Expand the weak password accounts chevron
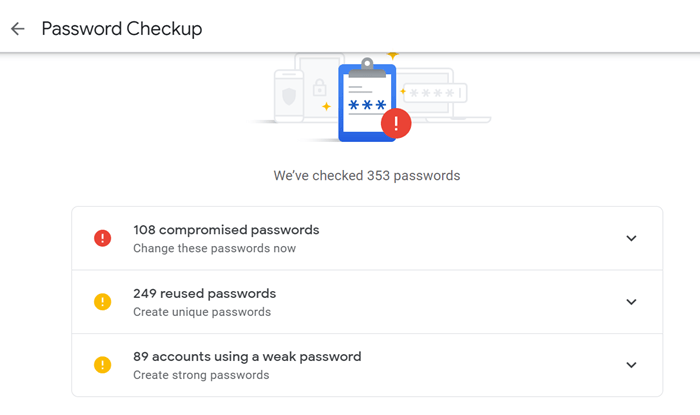This screenshot has width=700, height=415. (631, 365)
